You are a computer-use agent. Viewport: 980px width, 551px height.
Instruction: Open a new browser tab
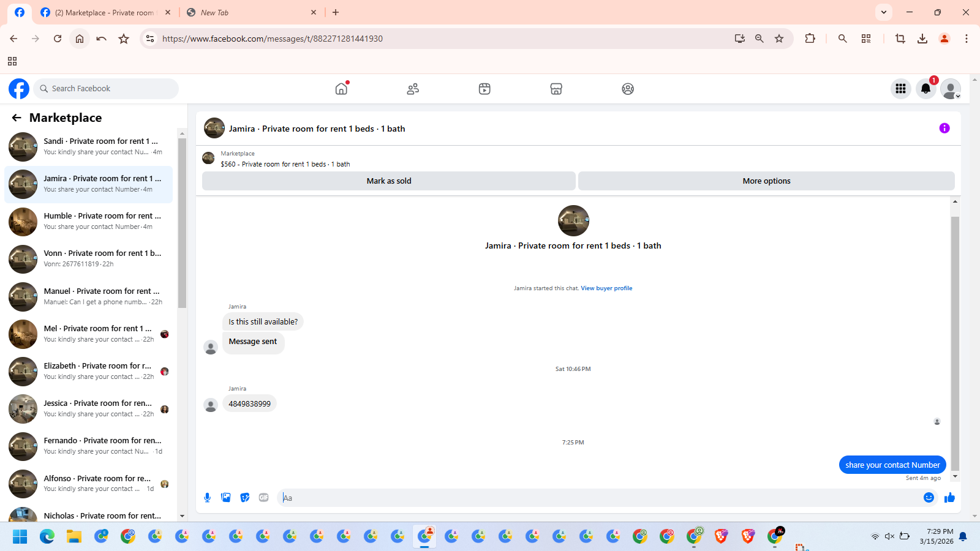pos(336,12)
